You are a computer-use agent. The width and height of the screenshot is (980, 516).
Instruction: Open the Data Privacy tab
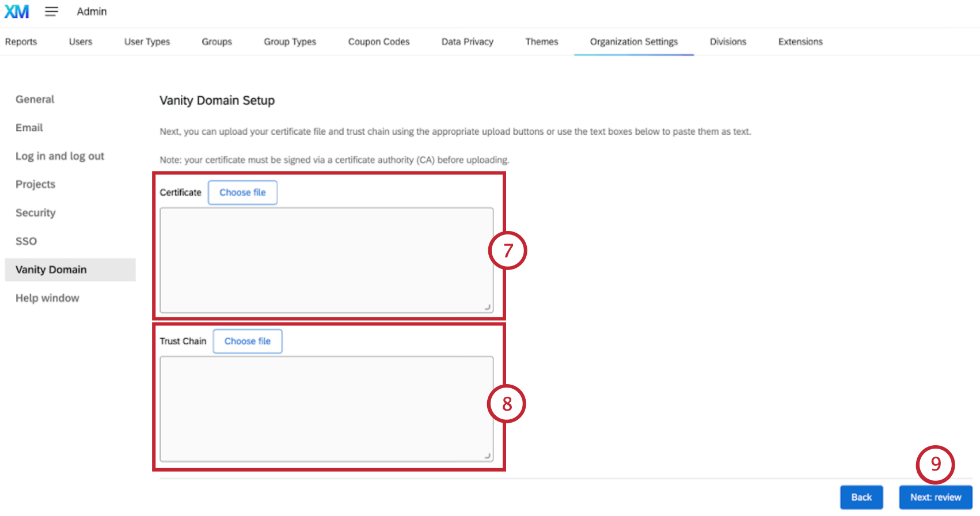click(x=467, y=41)
